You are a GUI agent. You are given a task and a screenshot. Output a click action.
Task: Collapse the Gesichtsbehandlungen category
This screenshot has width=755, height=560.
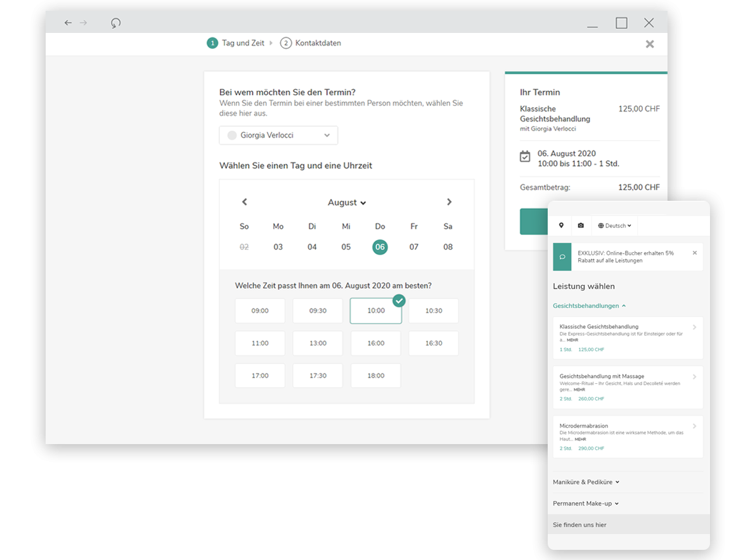click(x=590, y=305)
